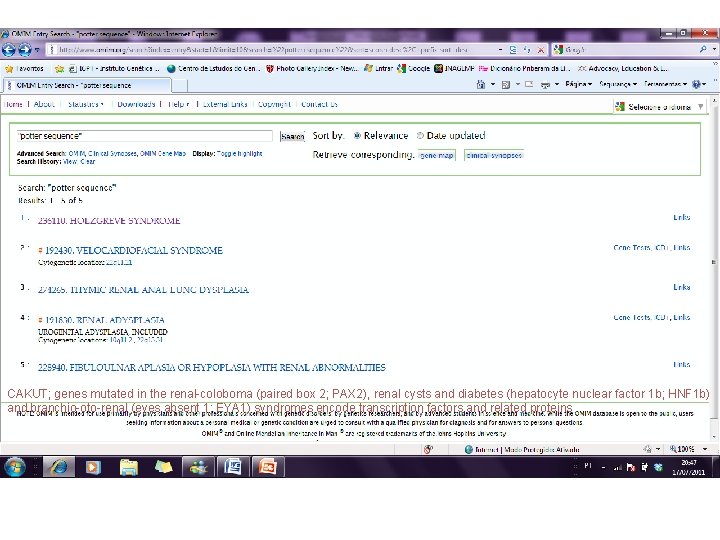This screenshot has height=540, width=720.
Task: Click the clinical synopses button
Action: coord(494,155)
